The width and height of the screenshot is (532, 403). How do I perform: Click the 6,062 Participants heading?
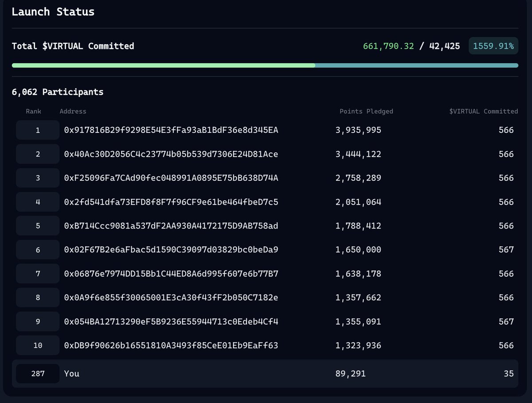pyautogui.click(x=57, y=92)
